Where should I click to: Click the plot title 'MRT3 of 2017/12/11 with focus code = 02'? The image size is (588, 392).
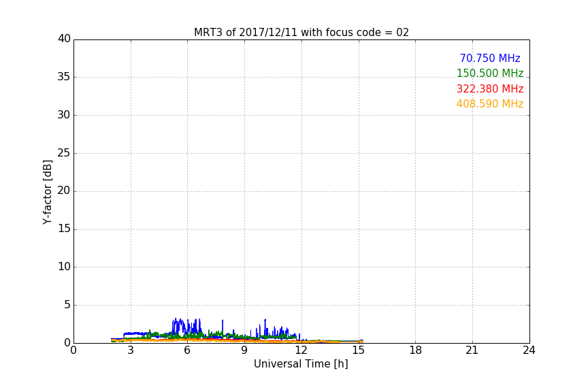[301, 32]
